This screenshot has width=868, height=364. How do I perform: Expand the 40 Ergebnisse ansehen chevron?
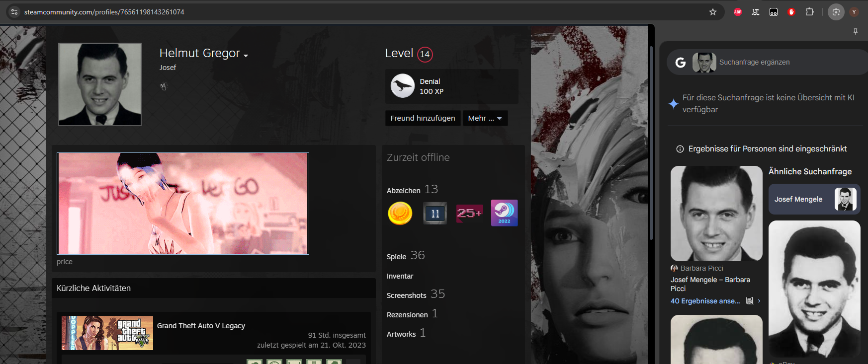(759, 301)
